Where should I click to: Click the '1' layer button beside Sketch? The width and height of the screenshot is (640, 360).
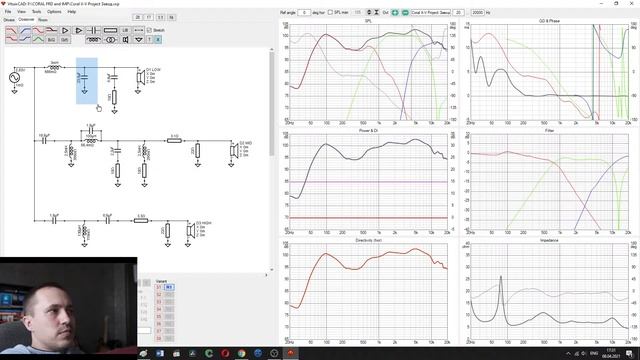tap(149, 40)
